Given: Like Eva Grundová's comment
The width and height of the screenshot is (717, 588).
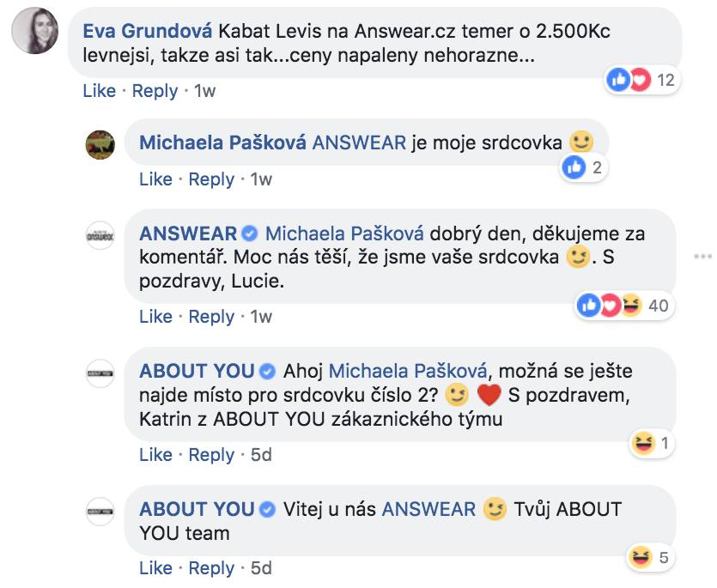Looking at the screenshot, I should point(100,91).
